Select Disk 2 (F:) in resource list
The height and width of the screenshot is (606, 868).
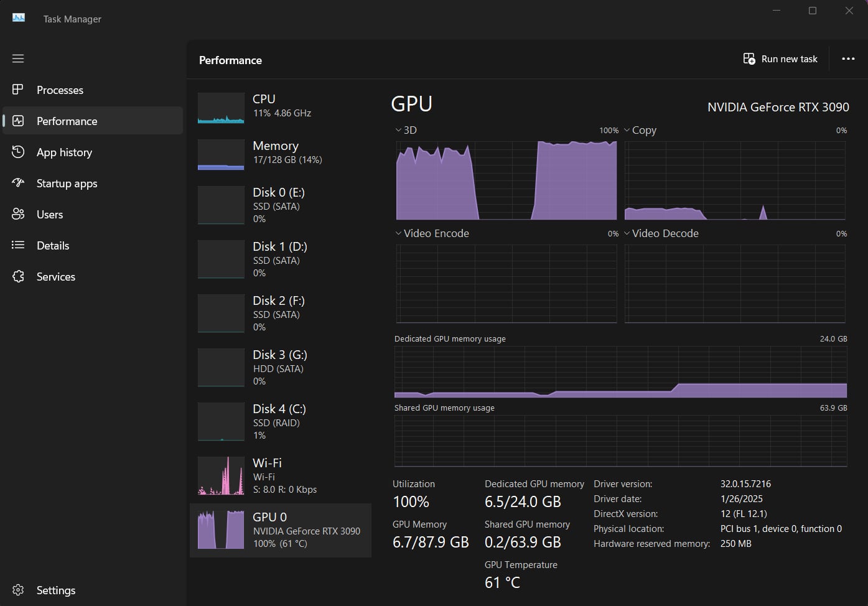coord(281,314)
